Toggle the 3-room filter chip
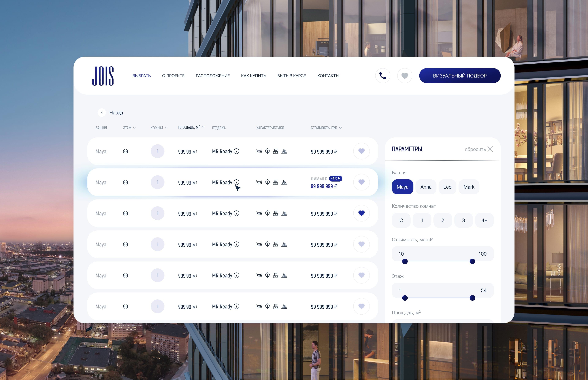Image resolution: width=588 pixels, height=380 pixels. coord(464,220)
